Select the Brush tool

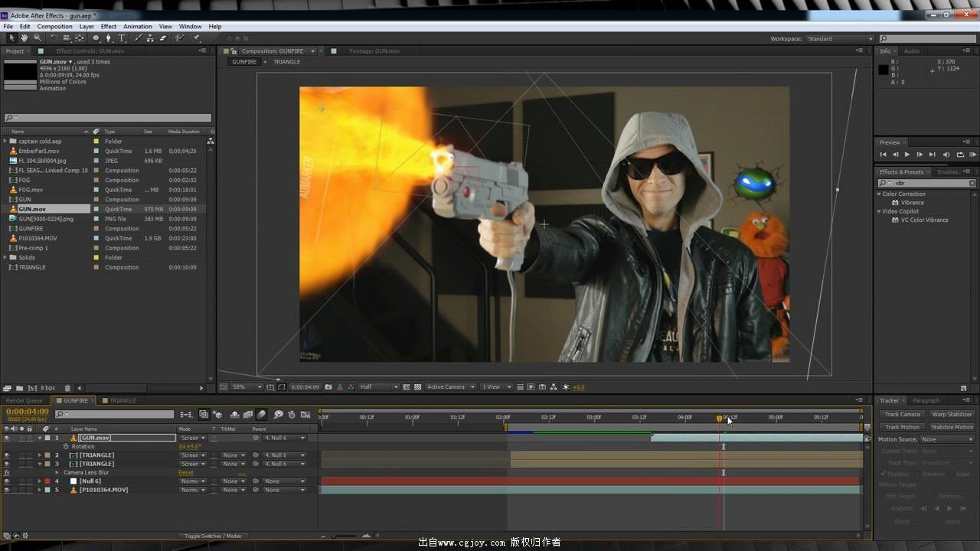138,38
